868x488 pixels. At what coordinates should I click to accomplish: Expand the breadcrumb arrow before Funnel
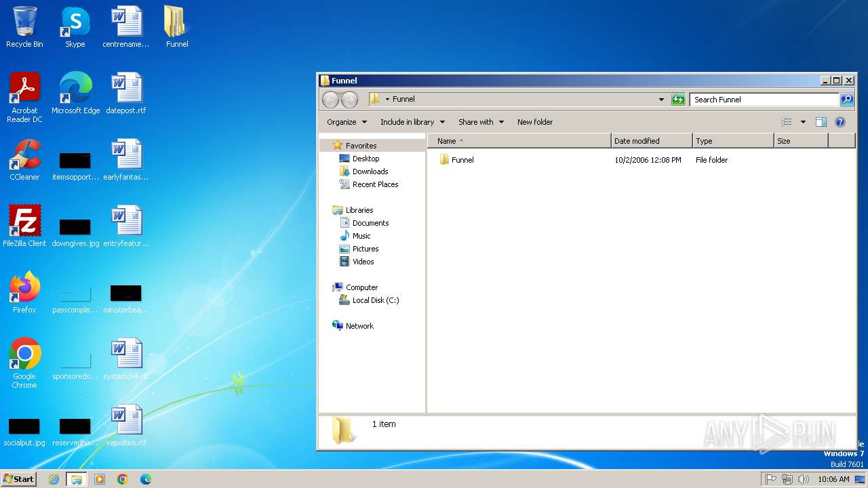click(x=387, y=100)
